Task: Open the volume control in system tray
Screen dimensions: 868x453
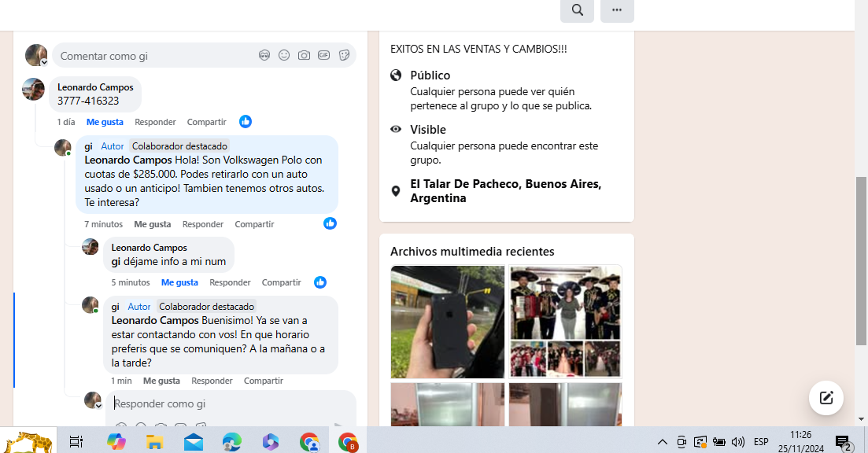Action: 738,441
